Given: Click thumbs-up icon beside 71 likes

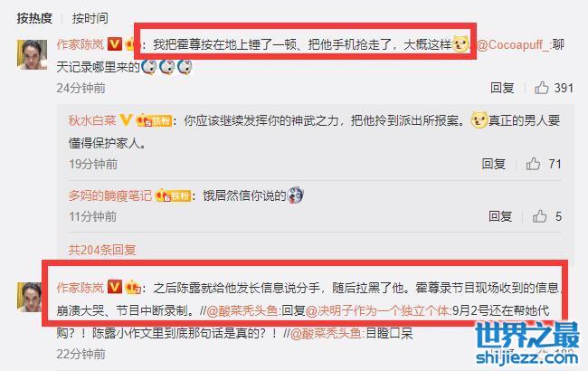Looking at the screenshot, I should tap(533, 164).
